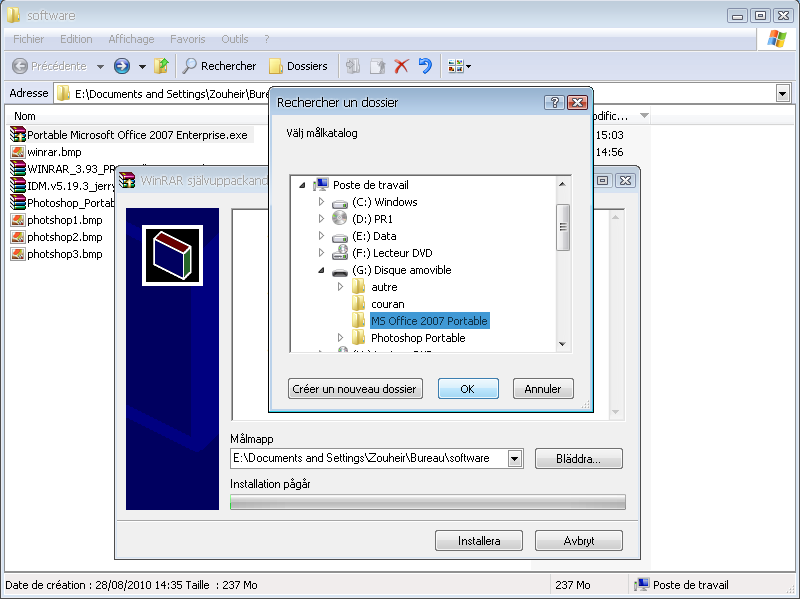This screenshot has height=599, width=800.
Task: Expand the (F:) Lecteur DVD node
Action: click(321, 253)
